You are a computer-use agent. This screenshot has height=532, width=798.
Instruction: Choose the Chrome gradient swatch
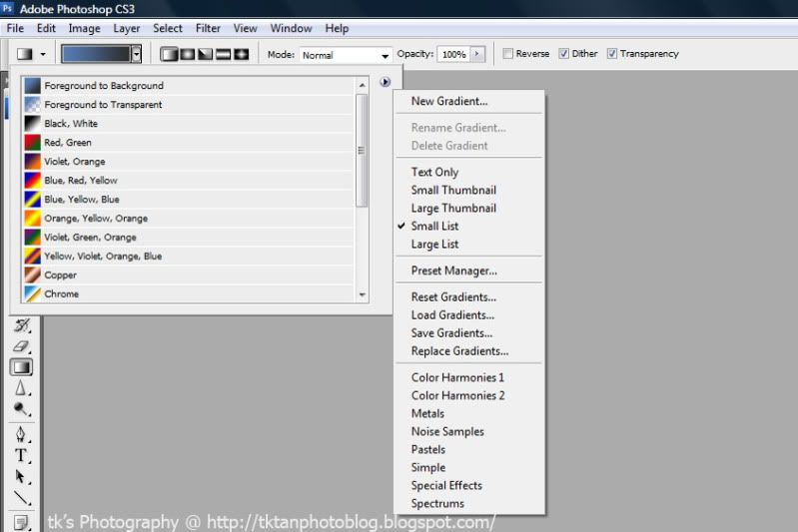tap(33, 294)
